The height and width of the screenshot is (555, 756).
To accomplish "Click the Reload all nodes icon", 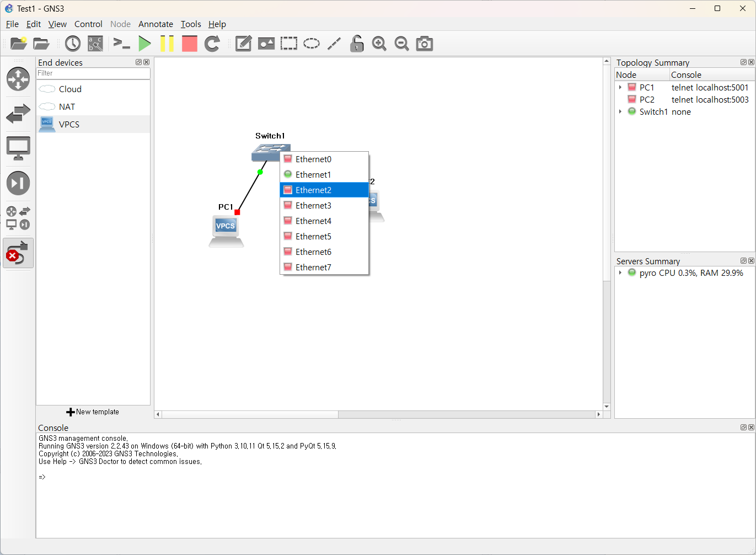I will click(212, 44).
